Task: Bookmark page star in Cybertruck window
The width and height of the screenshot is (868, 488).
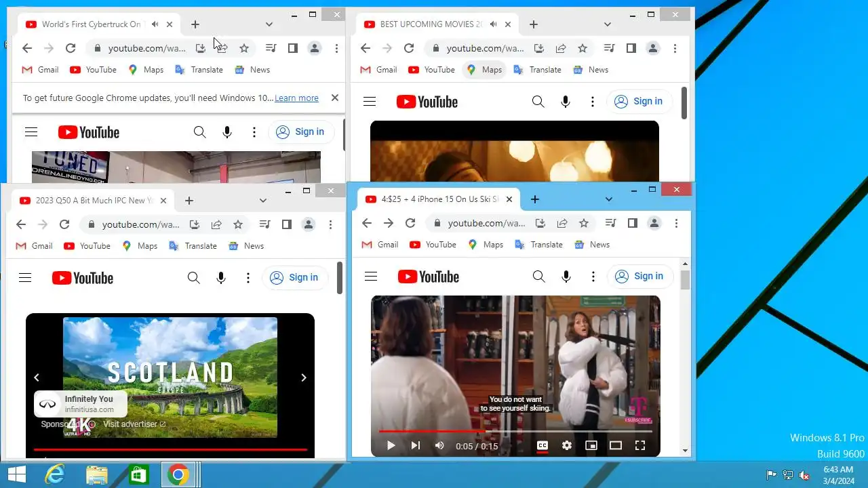Action: coord(244,48)
